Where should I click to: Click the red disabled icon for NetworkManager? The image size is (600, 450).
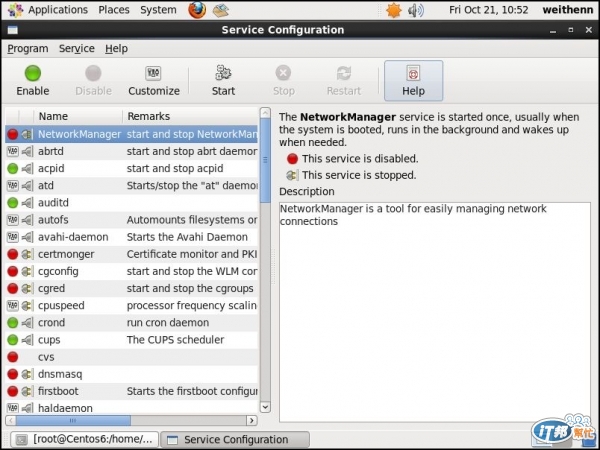[x=13, y=134]
